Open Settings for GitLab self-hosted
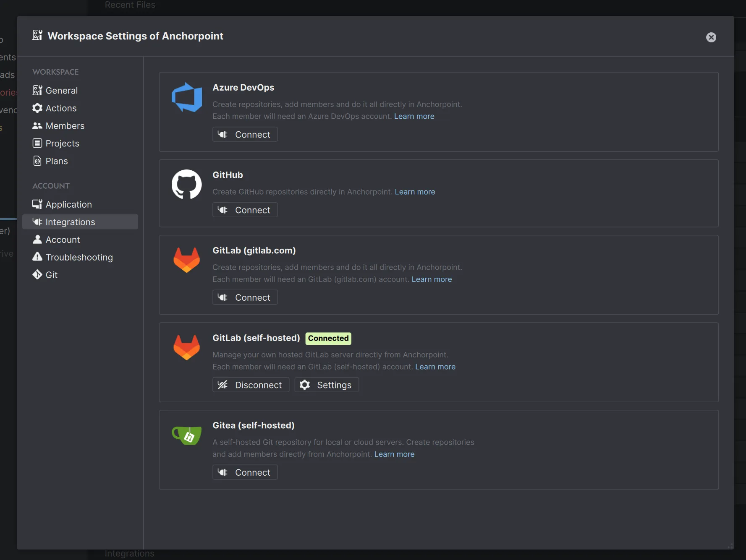 click(x=326, y=385)
